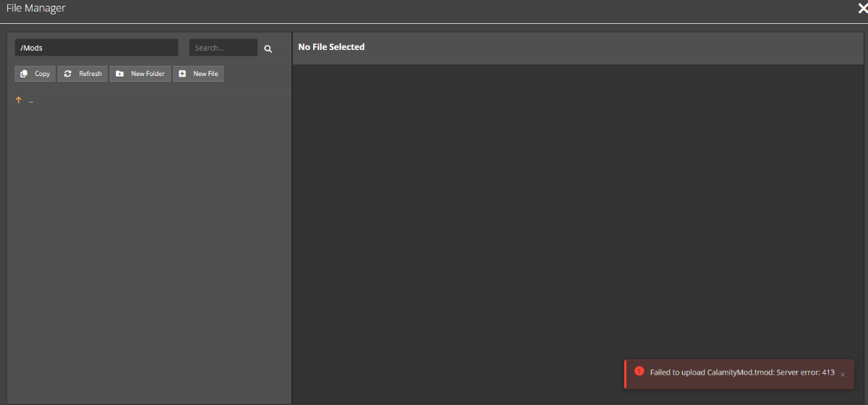This screenshot has height=405, width=868.
Task: Focus the /Mods path field
Action: point(96,48)
